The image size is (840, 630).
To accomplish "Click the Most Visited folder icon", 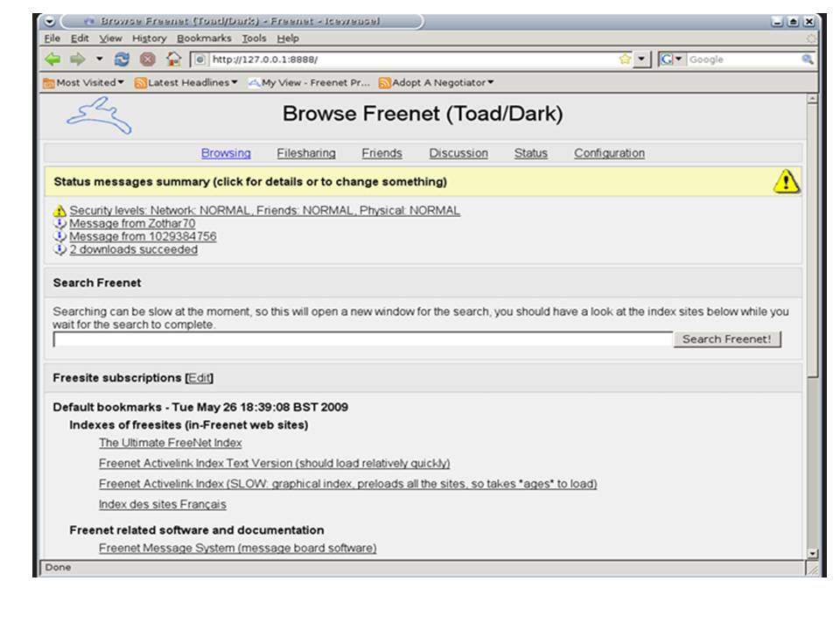I will [49, 83].
